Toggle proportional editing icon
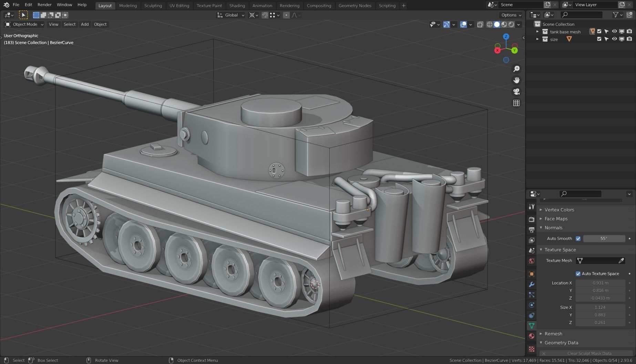 (x=286, y=15)
